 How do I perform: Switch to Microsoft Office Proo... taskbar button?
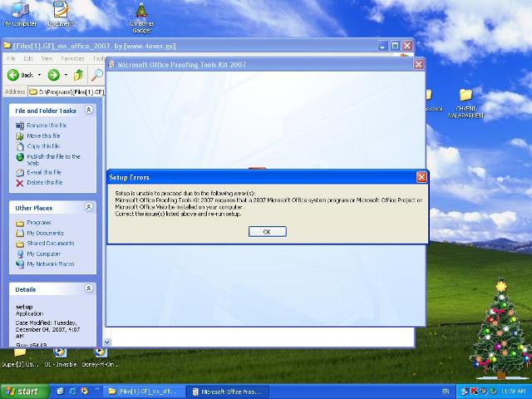(x=227, y=392)
